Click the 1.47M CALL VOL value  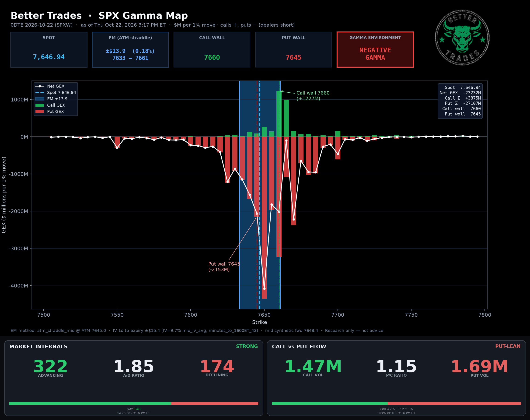(x=313, y=366)
